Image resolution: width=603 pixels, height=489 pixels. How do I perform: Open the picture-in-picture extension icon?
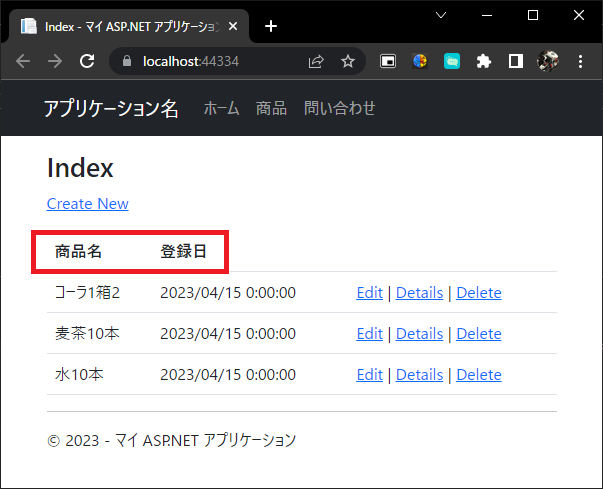(388, 61)
